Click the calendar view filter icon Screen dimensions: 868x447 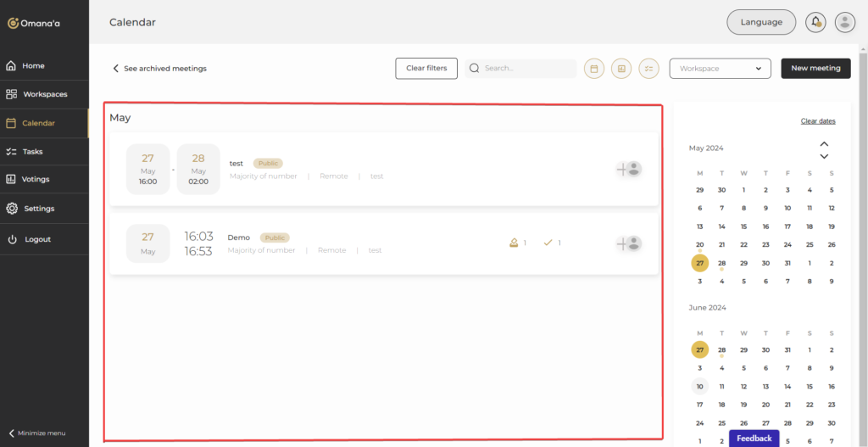(594, 69)
